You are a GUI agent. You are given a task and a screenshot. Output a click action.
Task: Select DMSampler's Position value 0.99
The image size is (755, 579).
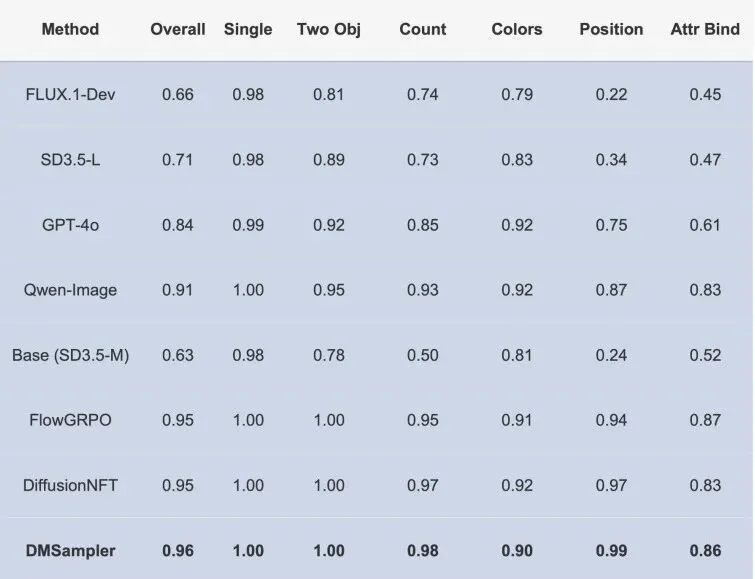(x=611, y=551)
